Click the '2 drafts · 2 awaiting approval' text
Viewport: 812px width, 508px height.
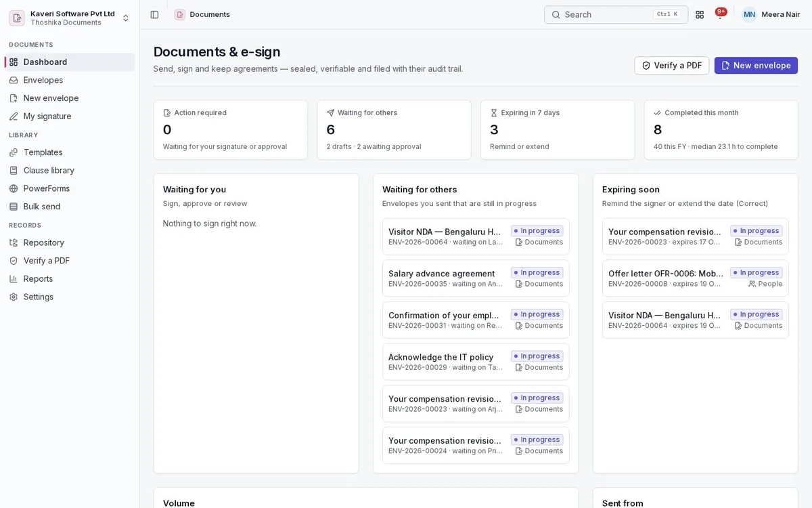tap(374, 147)
